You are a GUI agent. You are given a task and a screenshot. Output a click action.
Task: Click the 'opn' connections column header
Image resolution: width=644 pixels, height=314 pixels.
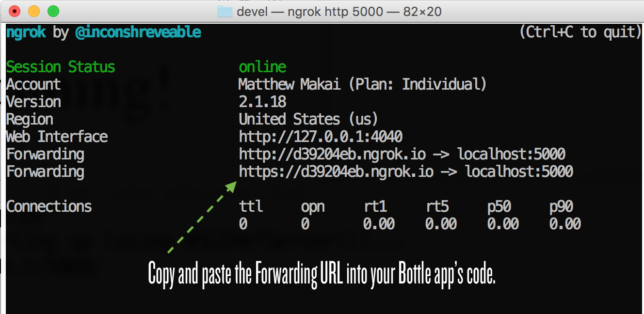pyautogui.click(x=313, y=208)
